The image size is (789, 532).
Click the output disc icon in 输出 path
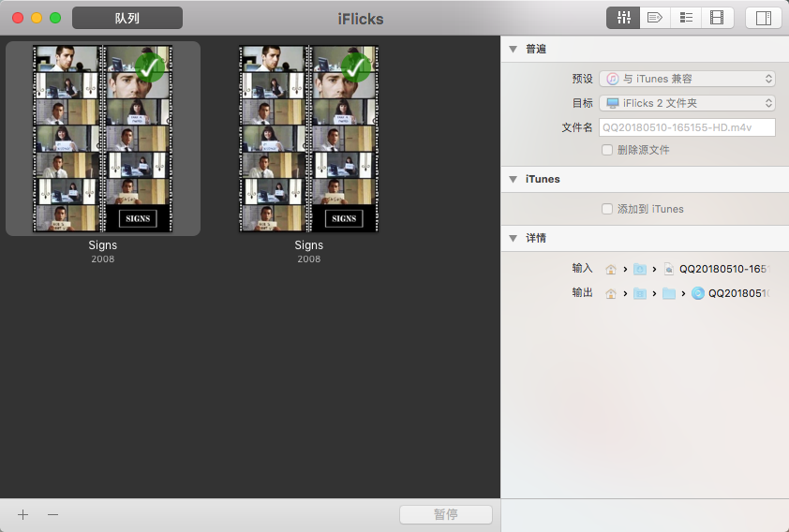(697, 293)
